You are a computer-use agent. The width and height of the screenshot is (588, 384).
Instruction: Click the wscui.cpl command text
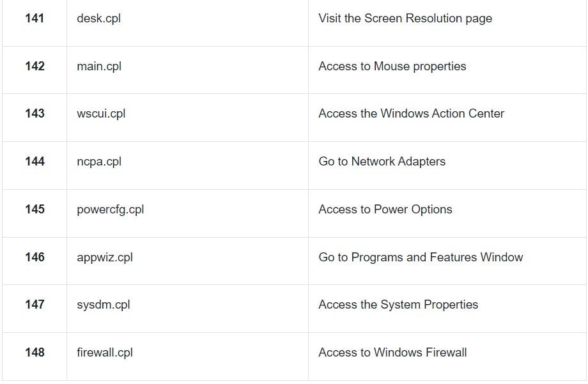(x=101, y=114)
